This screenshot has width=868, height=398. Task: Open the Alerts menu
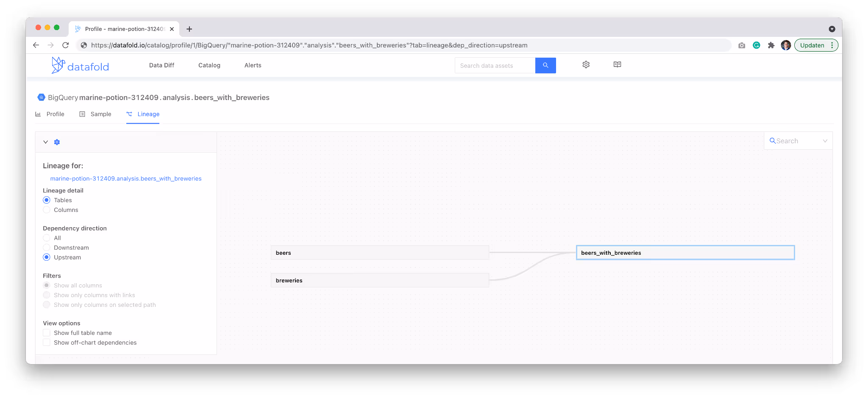[x=253, y=65]
